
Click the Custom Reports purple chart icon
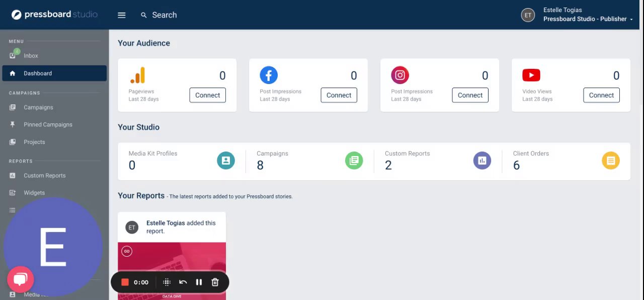[482, 161]
